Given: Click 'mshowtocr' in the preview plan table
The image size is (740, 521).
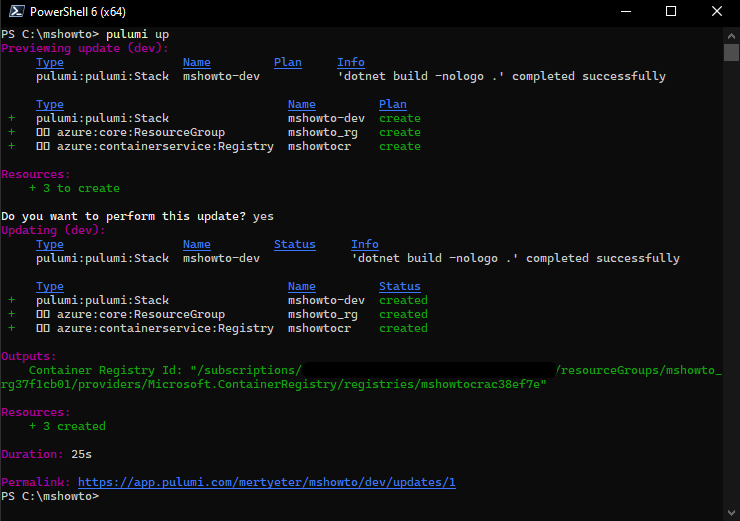Looking at the screenshot, I should (320, 146).
